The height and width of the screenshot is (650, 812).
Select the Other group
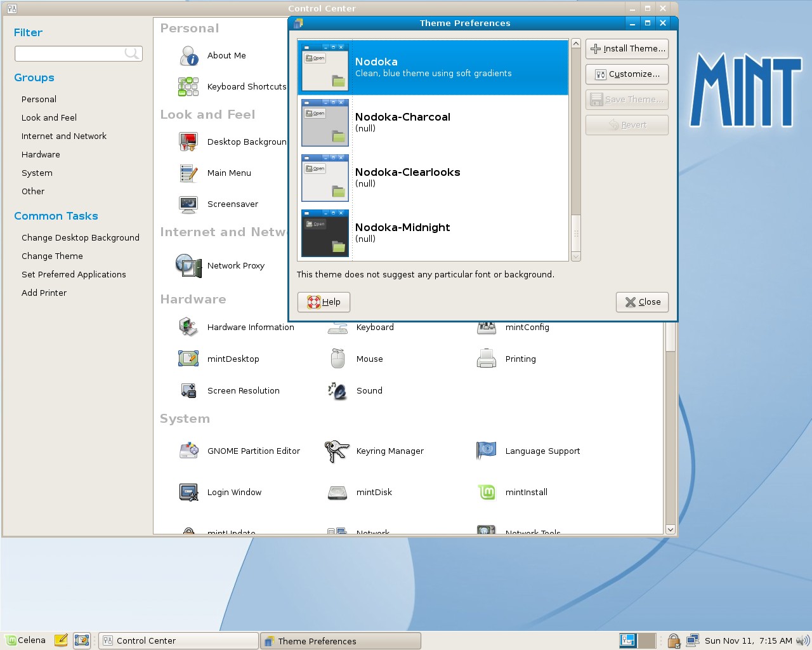[33, 191]
